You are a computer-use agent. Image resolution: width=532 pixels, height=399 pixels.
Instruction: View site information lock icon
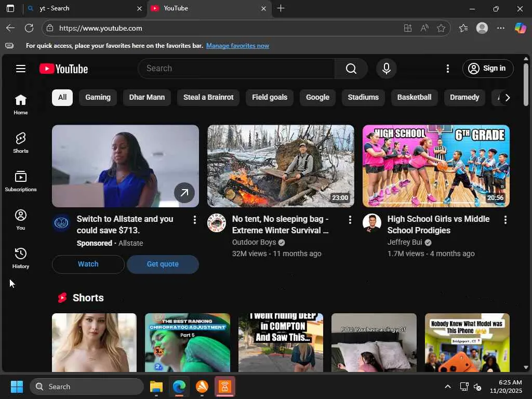(50, 28)
